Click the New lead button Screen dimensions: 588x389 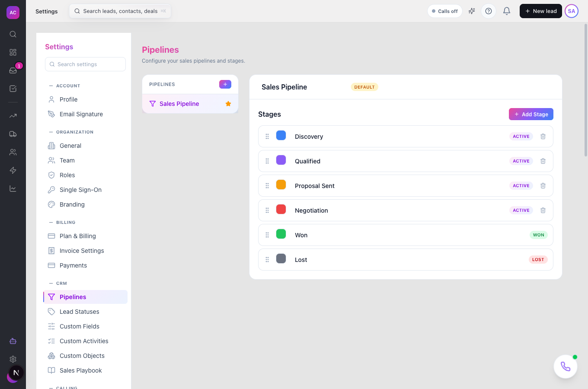[x=541, y=11]
